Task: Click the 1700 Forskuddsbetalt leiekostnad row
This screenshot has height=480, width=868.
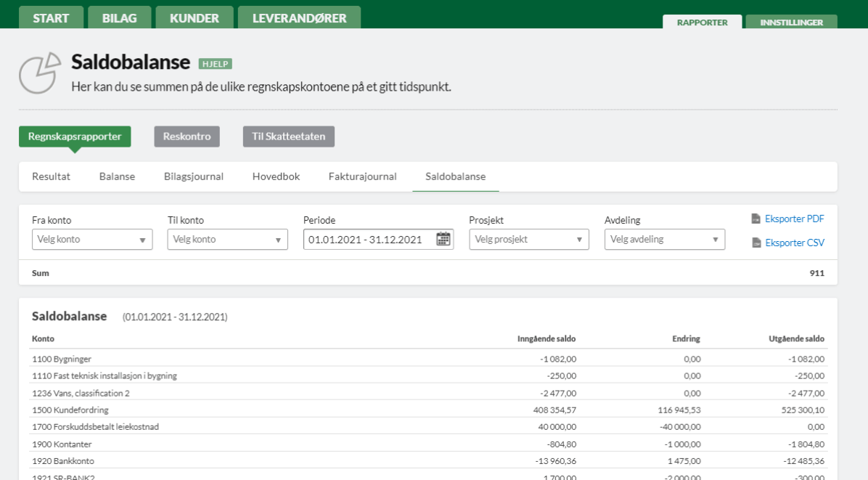Action: coord(428,427)
